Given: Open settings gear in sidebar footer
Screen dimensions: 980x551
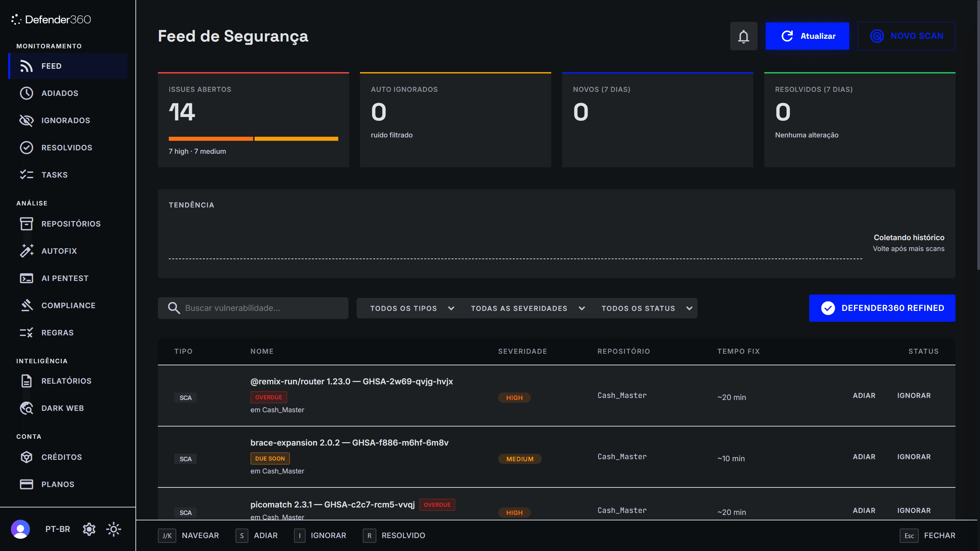Looking at the screenshot, I should 89,529.
